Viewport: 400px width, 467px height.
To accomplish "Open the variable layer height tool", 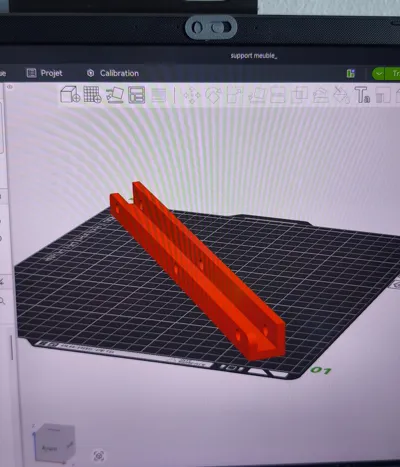I will pos(159,95).
